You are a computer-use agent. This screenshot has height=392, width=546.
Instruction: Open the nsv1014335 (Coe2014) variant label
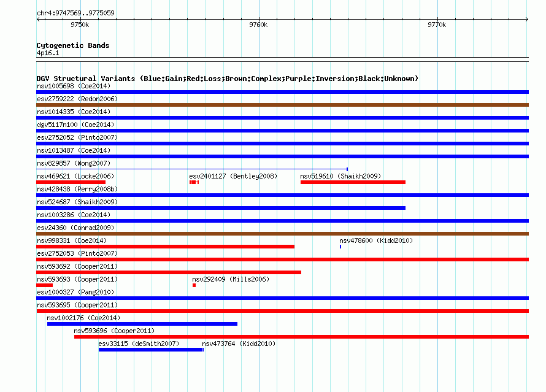(x=74, y=112)
